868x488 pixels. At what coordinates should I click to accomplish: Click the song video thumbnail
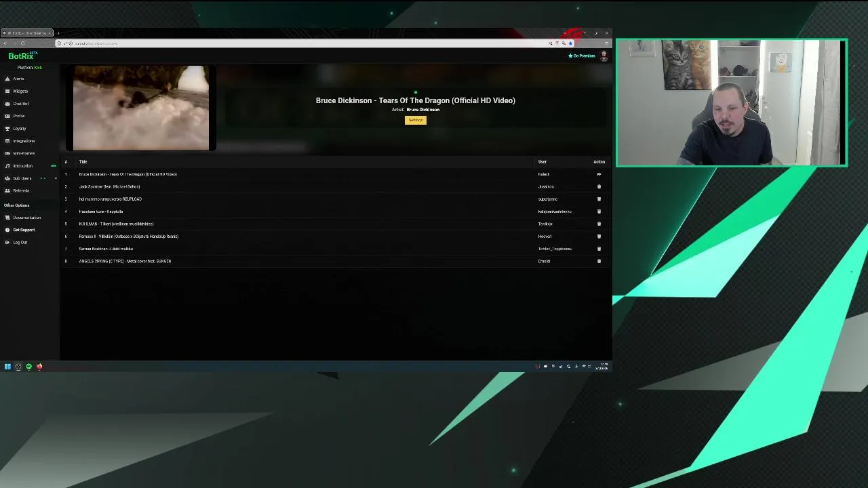coord(141,108)
